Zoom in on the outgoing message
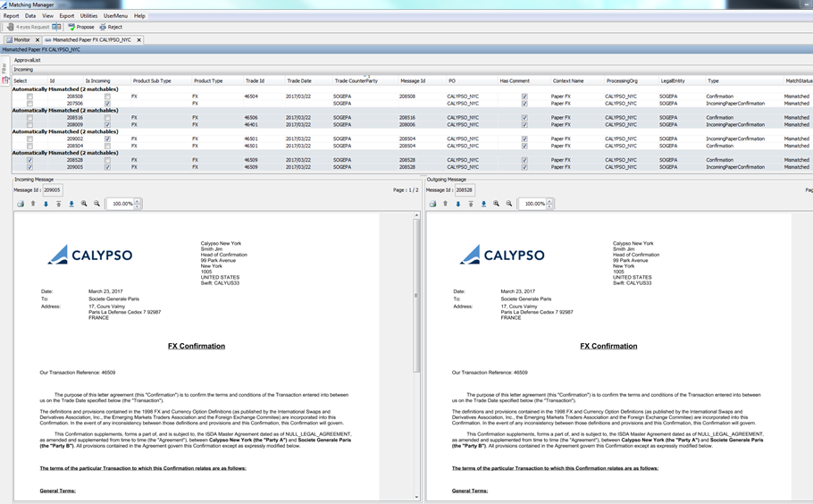This screenshot has width=813, height=504. pos(496,204)
